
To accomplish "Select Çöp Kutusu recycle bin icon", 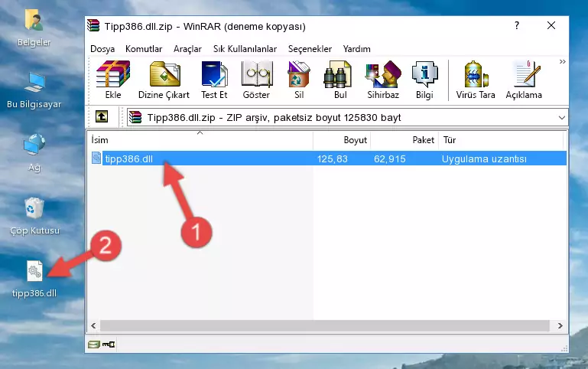I will tap(34, 217).
